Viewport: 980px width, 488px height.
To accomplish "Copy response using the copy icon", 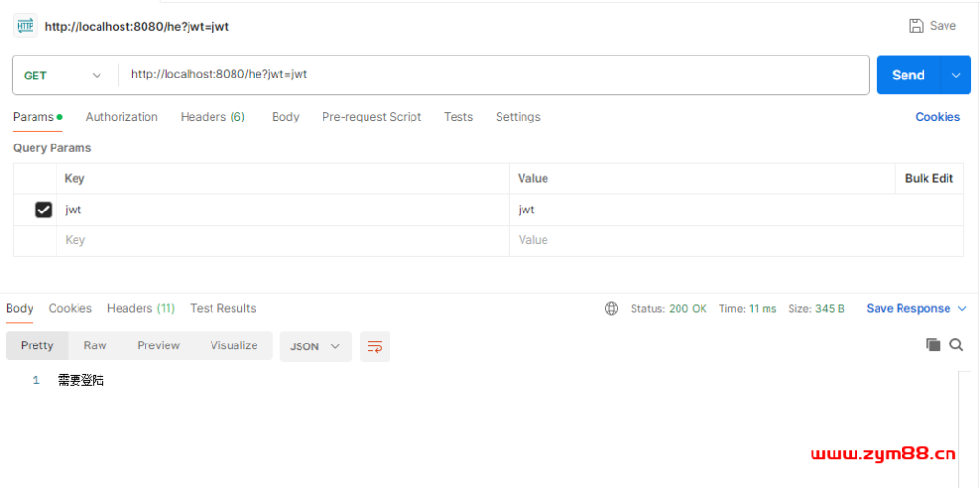I will (933, 345).
